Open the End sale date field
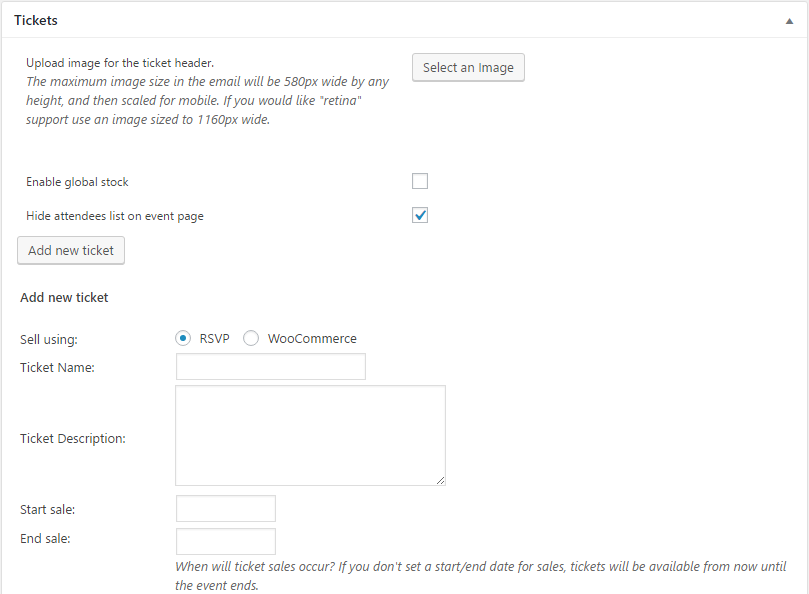 click(225, 542)
